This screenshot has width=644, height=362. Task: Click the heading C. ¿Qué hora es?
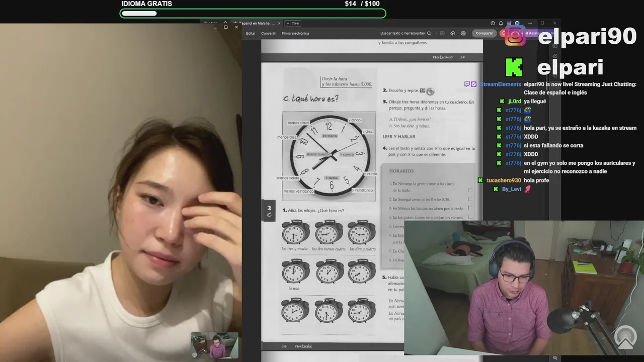point(311,99)
